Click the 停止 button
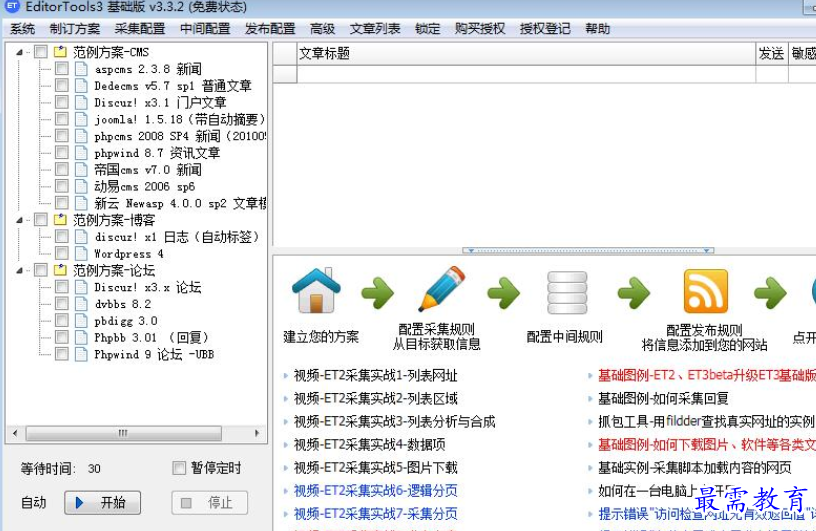The width and height of the screenshot is (816, 531). [x=210, y=502]
